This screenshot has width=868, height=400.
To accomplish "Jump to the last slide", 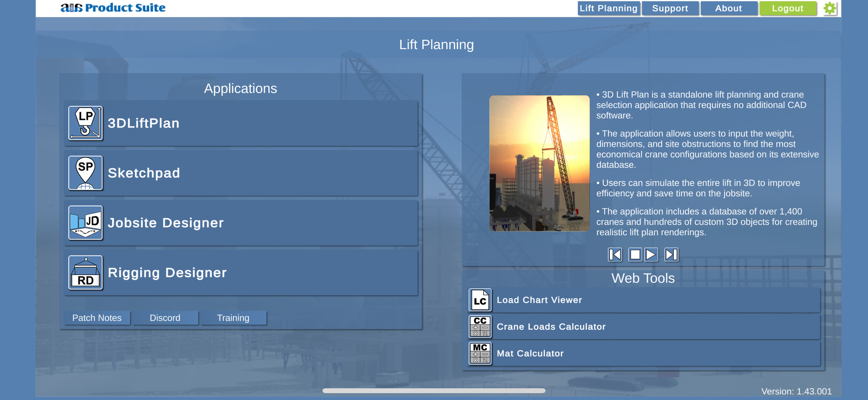I will coord(671,255).
